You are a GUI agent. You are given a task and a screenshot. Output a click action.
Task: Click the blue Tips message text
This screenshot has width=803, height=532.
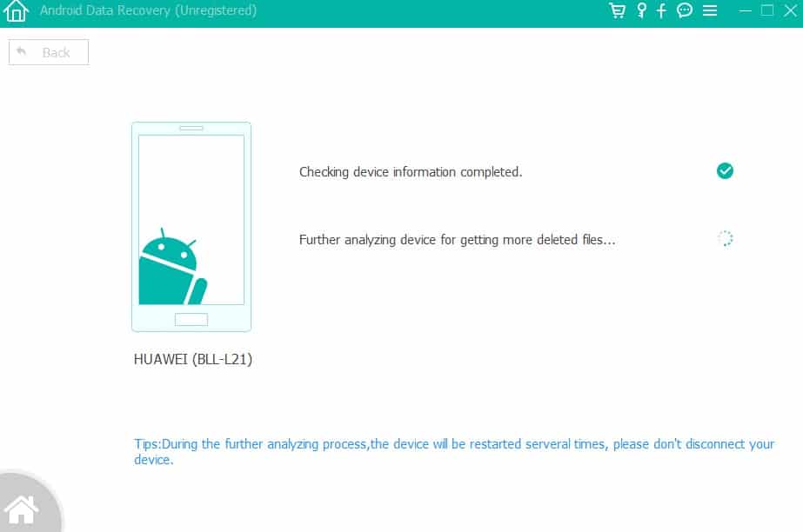[453, 451]
